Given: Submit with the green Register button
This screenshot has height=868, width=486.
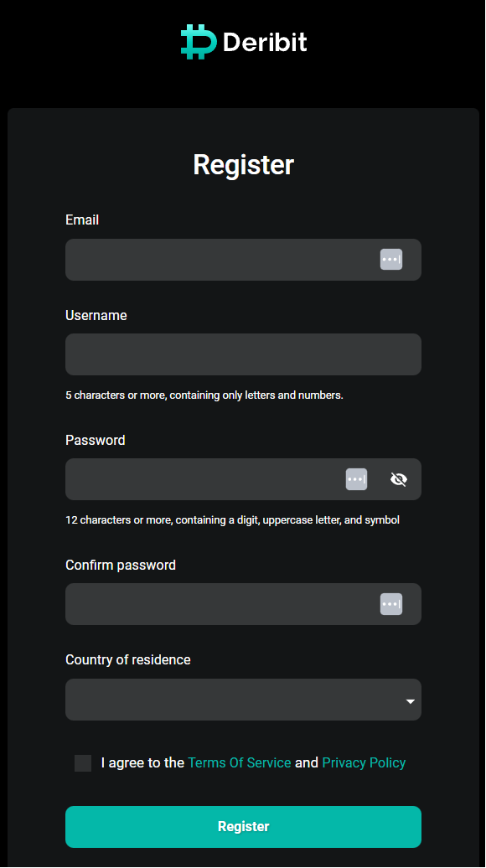Looking at the screenshot, I should (x=244, y=826).
